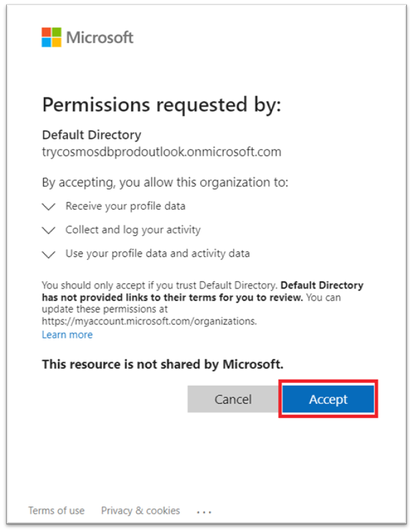Screen dimensions: 413x532
Task: Select the Receive your profile data label
Action: point(125,206)
